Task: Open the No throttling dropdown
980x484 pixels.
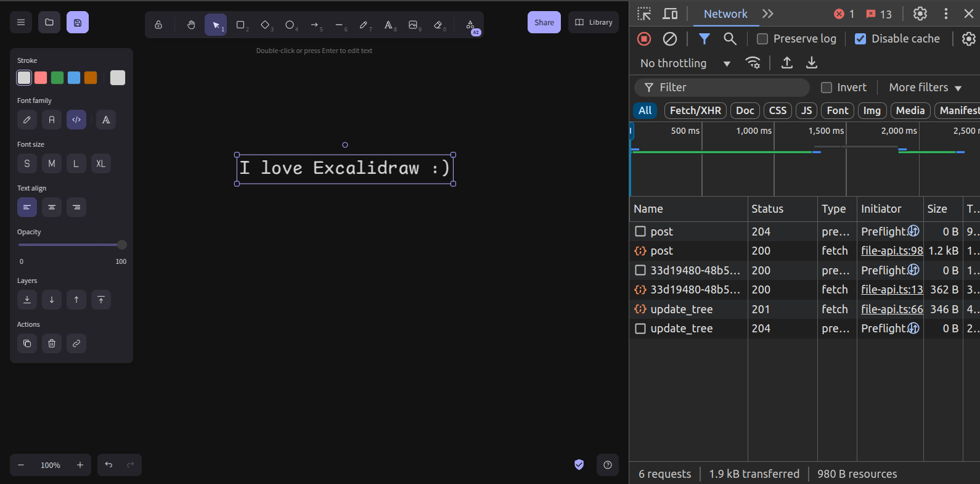Action: pyautogui.click(x=685, y=63)
